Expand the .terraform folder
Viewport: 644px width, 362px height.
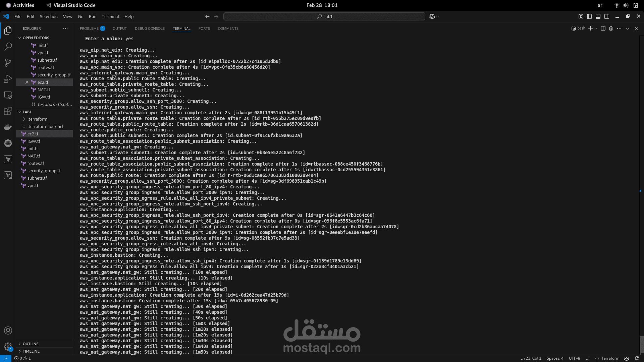point(37,119)
